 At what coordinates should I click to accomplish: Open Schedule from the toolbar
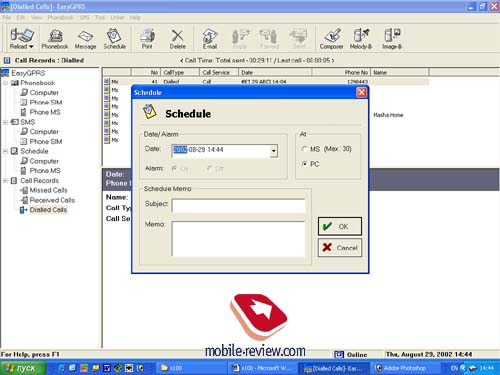pos(115,39)
